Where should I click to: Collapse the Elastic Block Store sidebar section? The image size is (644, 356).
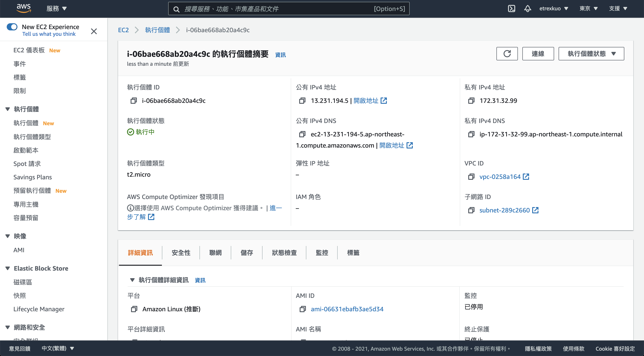(8, 268)
